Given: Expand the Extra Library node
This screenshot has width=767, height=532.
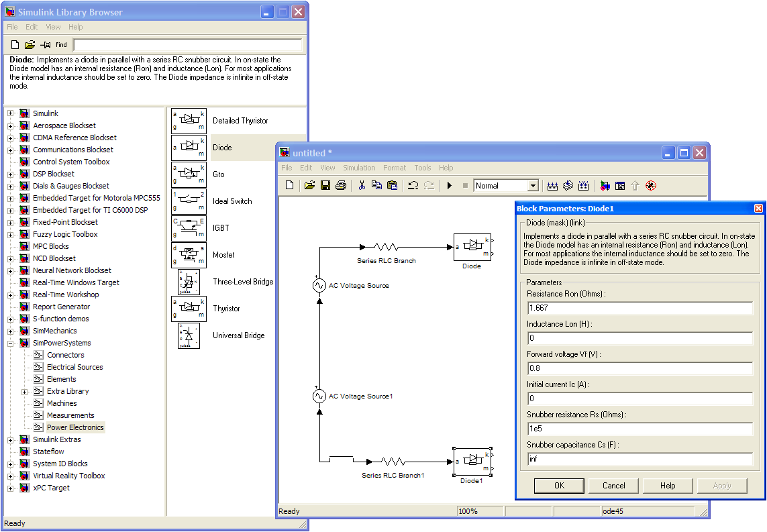Looking at the screenshot, I should pos(24,392).
